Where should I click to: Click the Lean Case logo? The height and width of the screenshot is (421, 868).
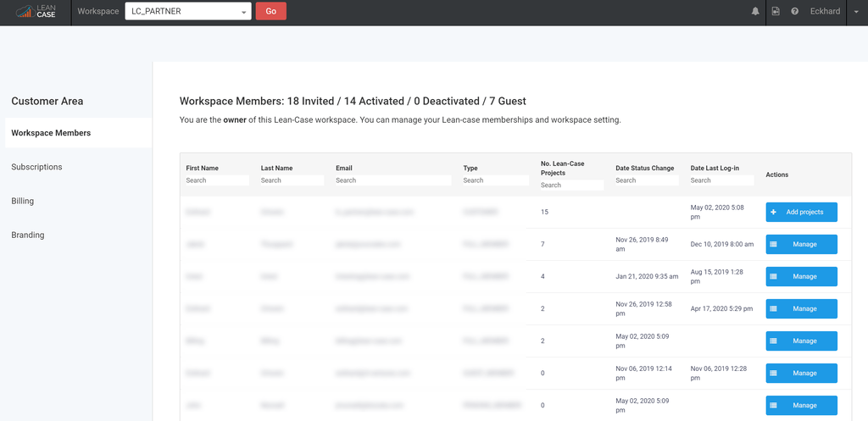[x=35, y=12]
